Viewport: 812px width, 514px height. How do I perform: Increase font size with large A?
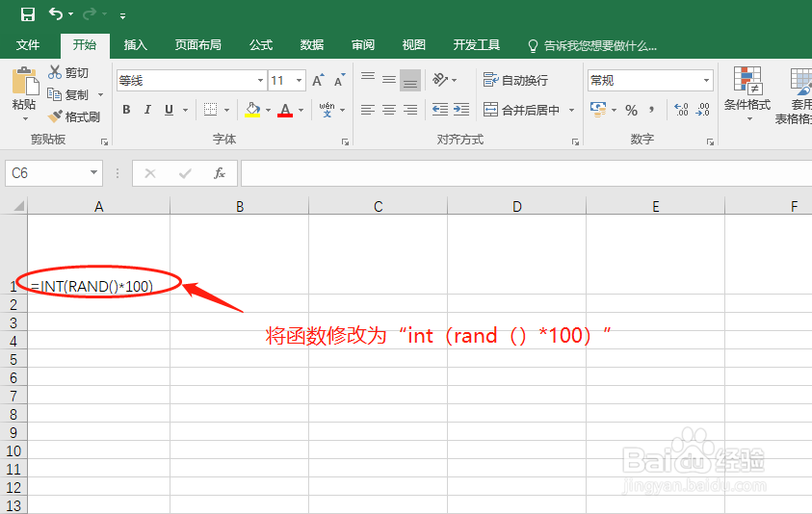(x=318, y=80)
